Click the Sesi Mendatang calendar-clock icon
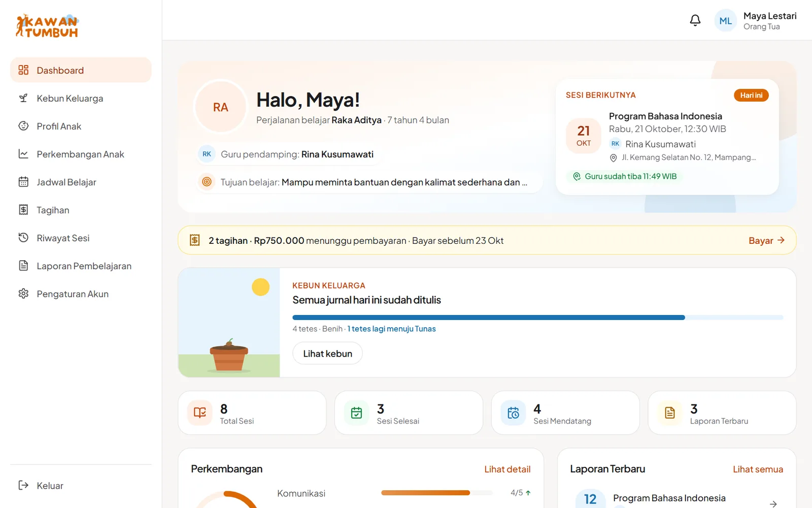Screen dimensions: 812x508 click(x=513, y=412)
